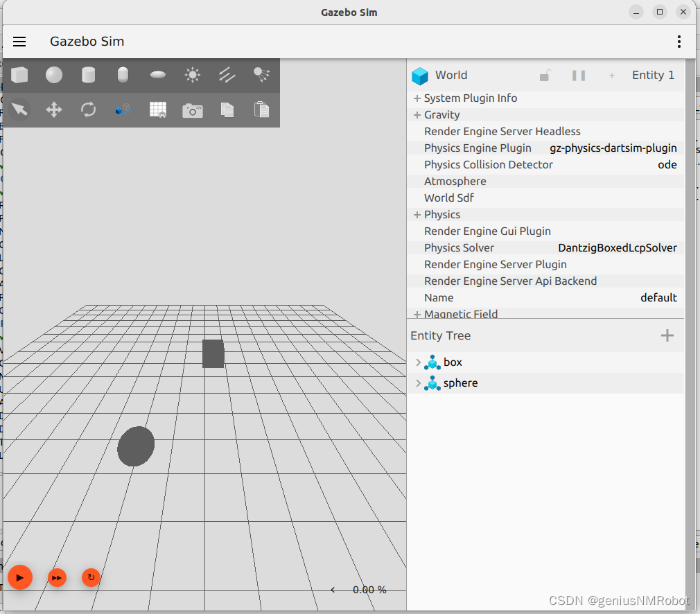Add a directional light

coord(227,75)
